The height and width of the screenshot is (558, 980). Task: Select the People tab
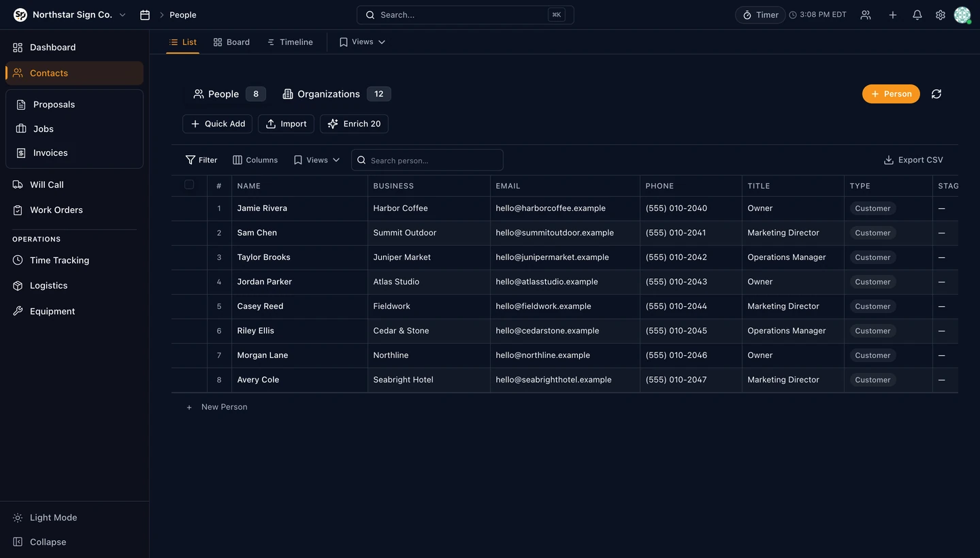tap(229, 94)
